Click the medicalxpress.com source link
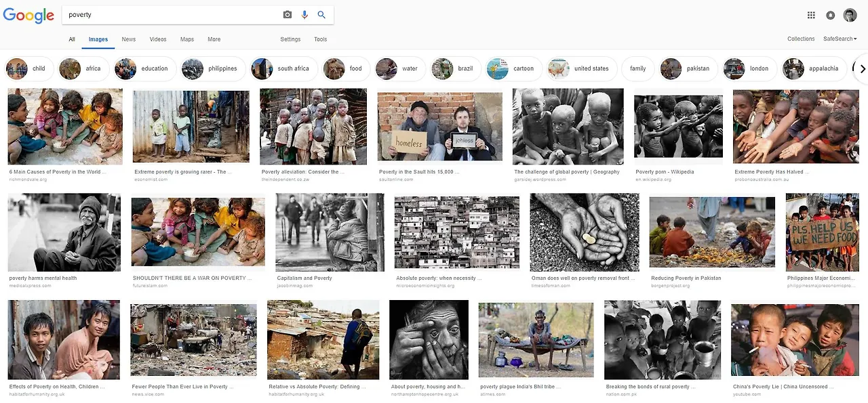868x403 pixels. [x=30, y=285]
